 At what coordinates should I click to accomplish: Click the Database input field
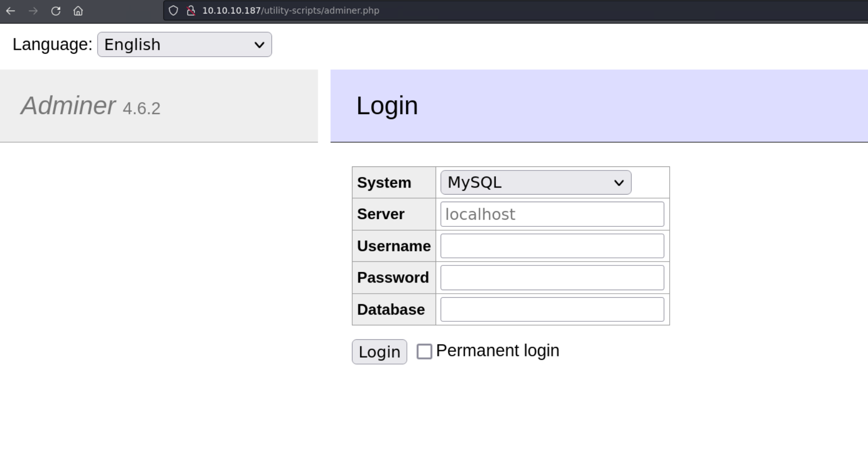click(x=552, y=309)
